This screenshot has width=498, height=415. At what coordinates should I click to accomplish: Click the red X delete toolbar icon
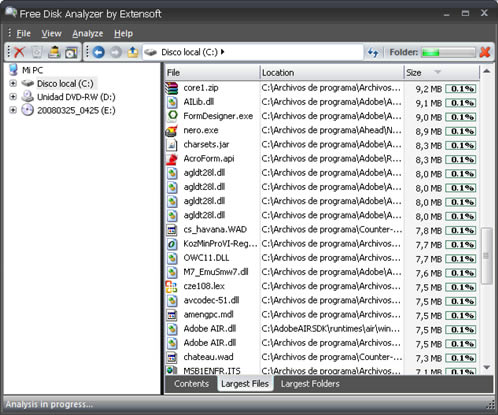click(x=20, y=52)
